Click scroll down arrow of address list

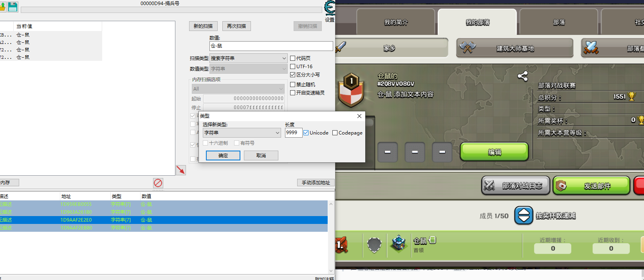[x=331, y=271]
